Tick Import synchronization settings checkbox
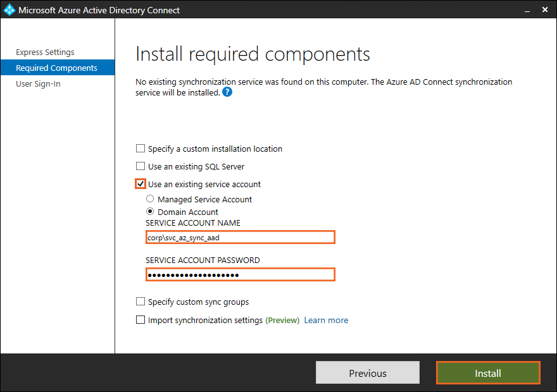This screenshot has height=392, width=557. point(141,320)
